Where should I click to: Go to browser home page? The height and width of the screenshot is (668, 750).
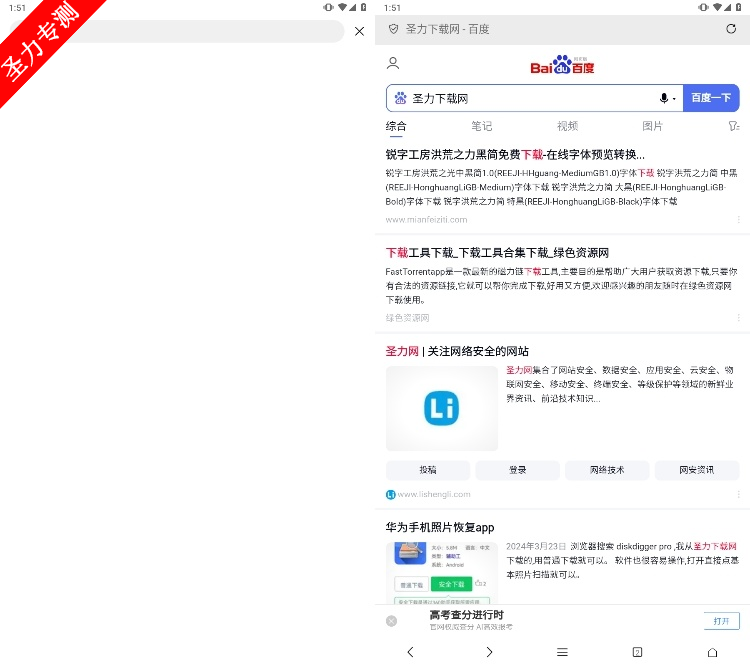point(712,652)
